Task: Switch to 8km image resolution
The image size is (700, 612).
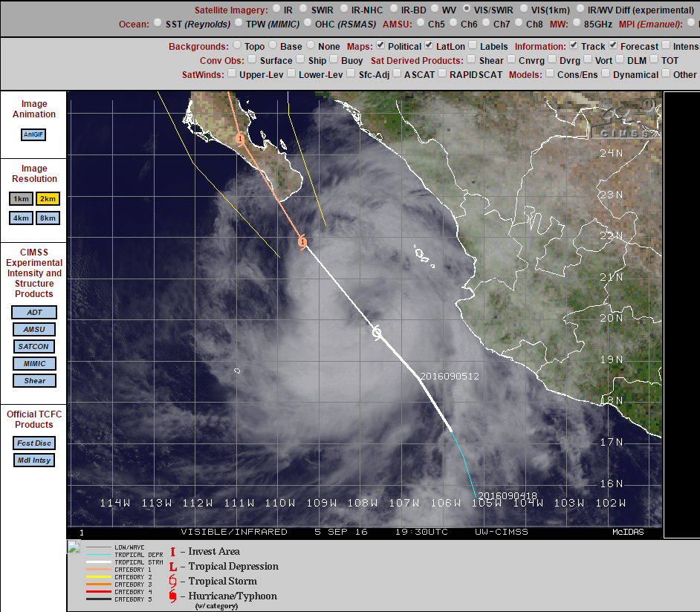Action: [x=48, y=218]
